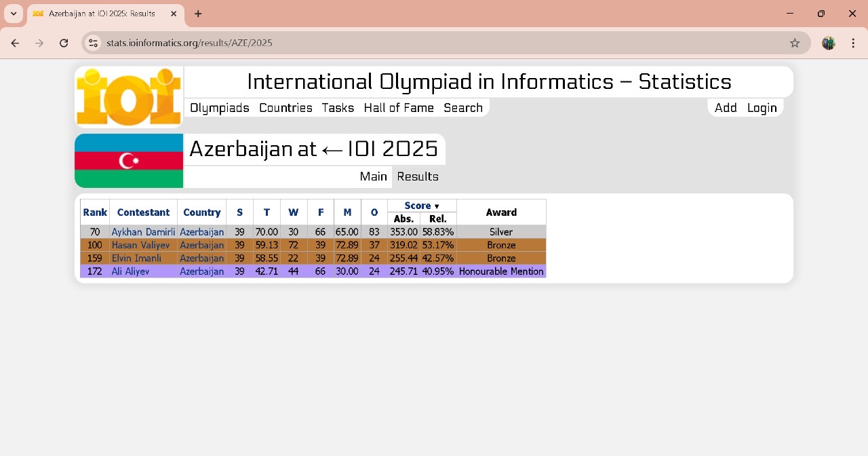Viewport: 868px width, 456px height.
Task: Click the Login link
Action: (762, 108)
